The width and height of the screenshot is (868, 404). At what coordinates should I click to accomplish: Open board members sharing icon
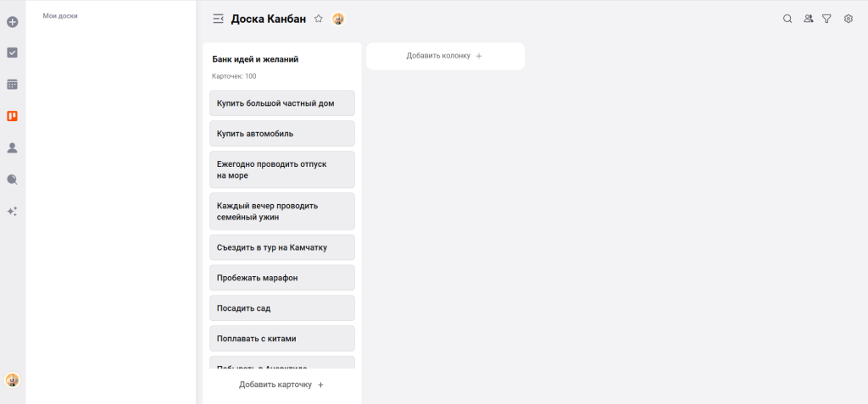(808, 19)
